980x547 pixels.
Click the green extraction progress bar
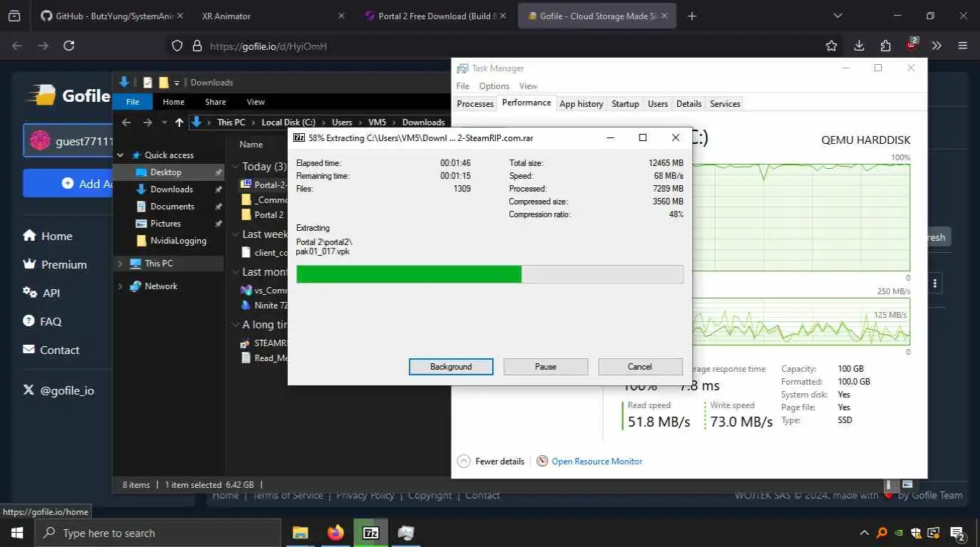coord(489,274)
